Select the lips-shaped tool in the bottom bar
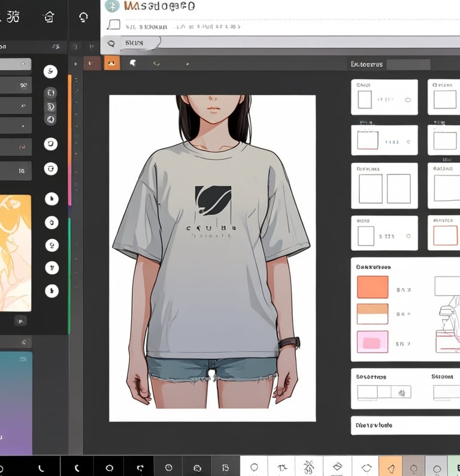460x476 pixels. [x=367, y=468]
